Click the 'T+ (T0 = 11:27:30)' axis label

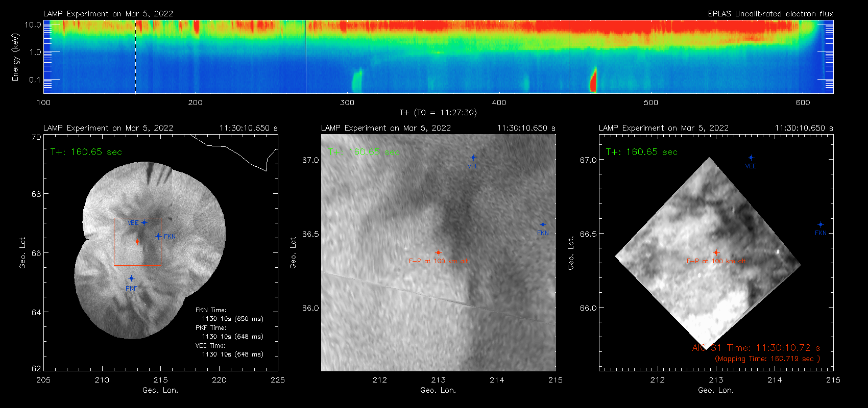438,113
